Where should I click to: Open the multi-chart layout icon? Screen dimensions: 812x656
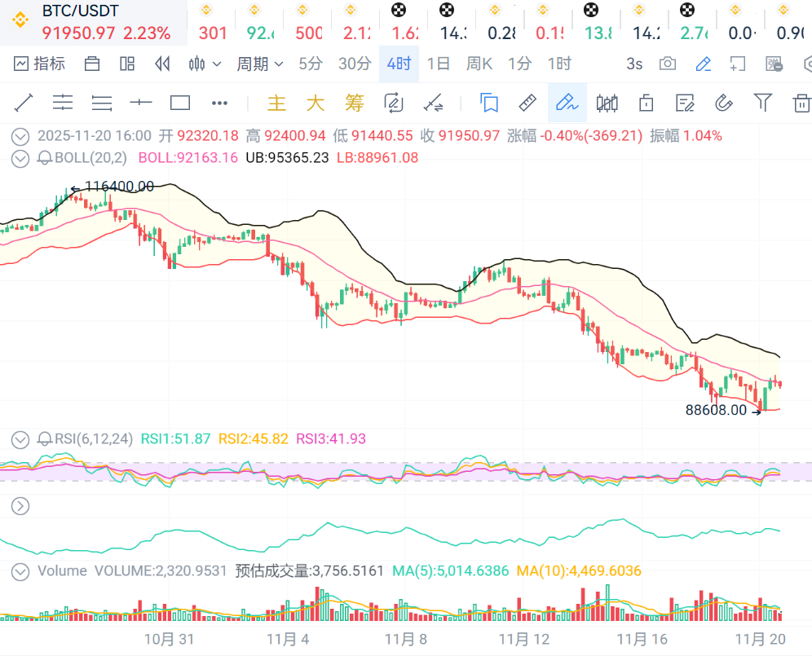pos(127,64)
